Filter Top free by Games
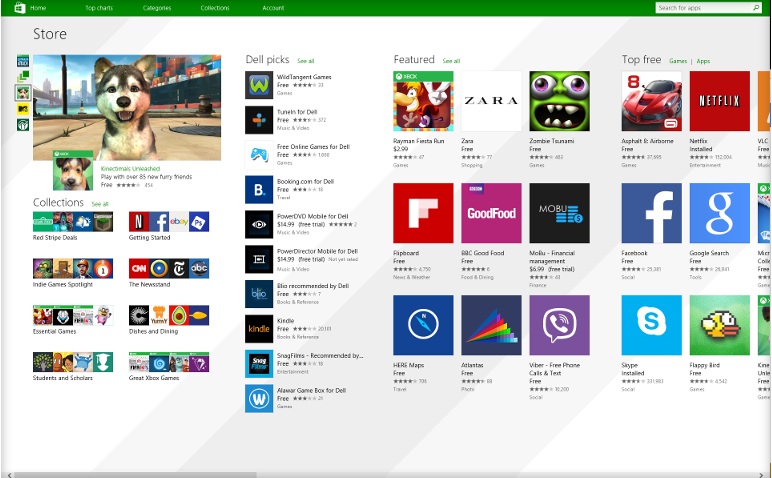 pyautogui.click(x=678, y=61)
